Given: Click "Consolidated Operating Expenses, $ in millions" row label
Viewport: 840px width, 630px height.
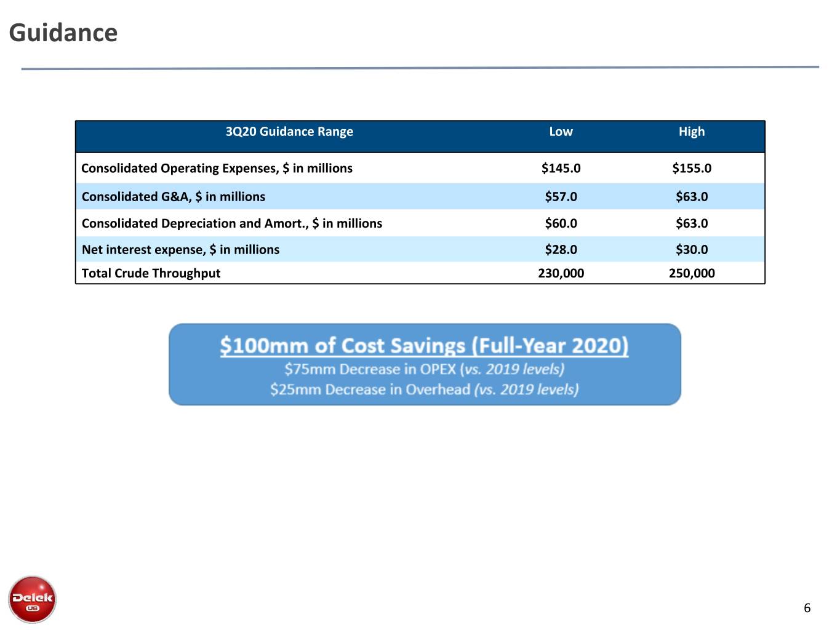Looking at the screenshot, I should click(x=217, y=169).
